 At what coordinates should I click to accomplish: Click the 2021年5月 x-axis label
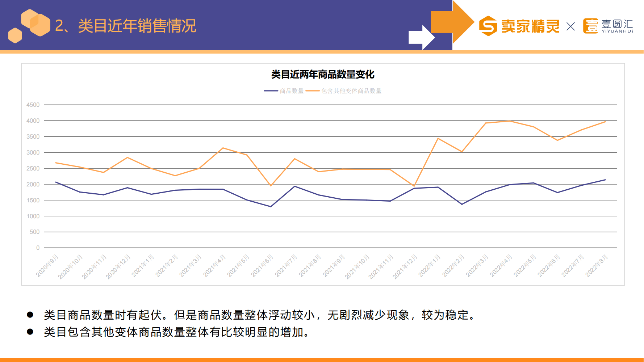(238, 266)
